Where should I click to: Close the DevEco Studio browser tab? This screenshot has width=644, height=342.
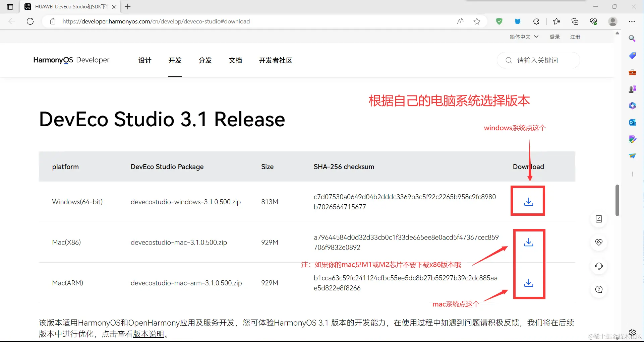point(114,7)
